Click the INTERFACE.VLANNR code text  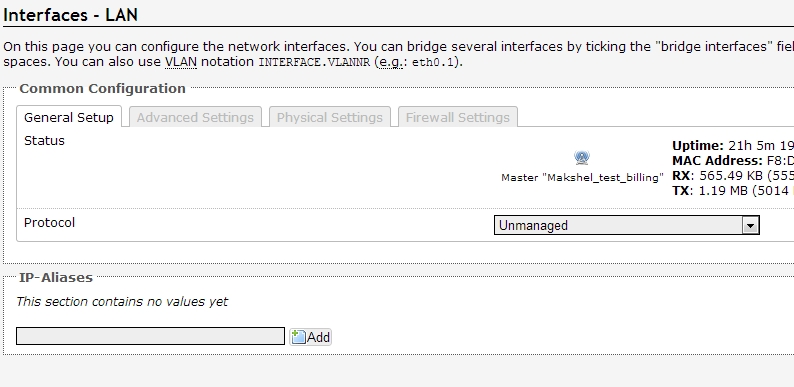pyautogui.click(x=314, y=63)
